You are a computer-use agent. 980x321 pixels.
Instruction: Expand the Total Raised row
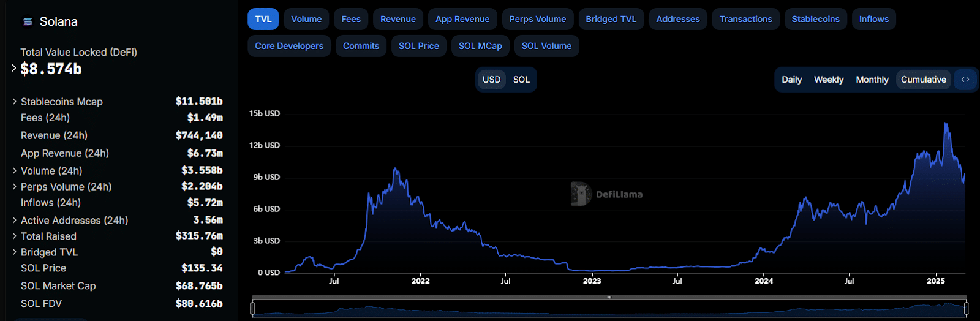pos(14,236)
